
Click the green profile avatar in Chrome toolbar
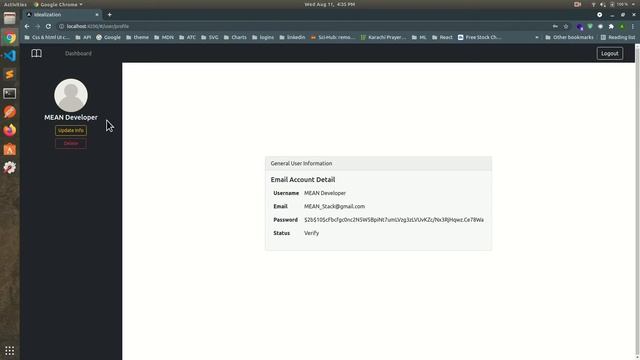pyautogui.click(x=622, y=26)
